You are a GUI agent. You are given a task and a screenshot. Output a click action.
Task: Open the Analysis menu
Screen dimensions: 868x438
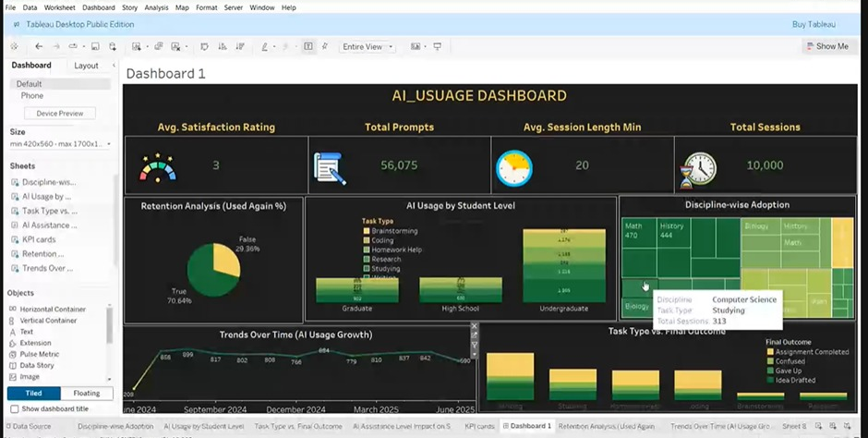point(156,7)
